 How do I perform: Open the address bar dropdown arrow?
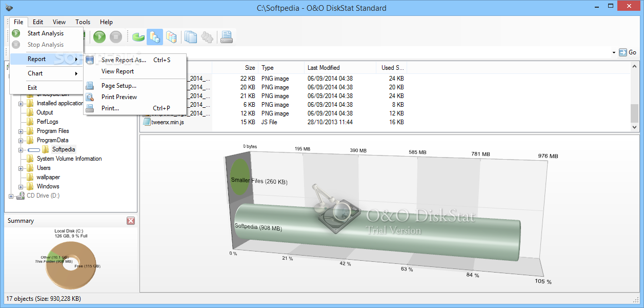click(614, 52)
